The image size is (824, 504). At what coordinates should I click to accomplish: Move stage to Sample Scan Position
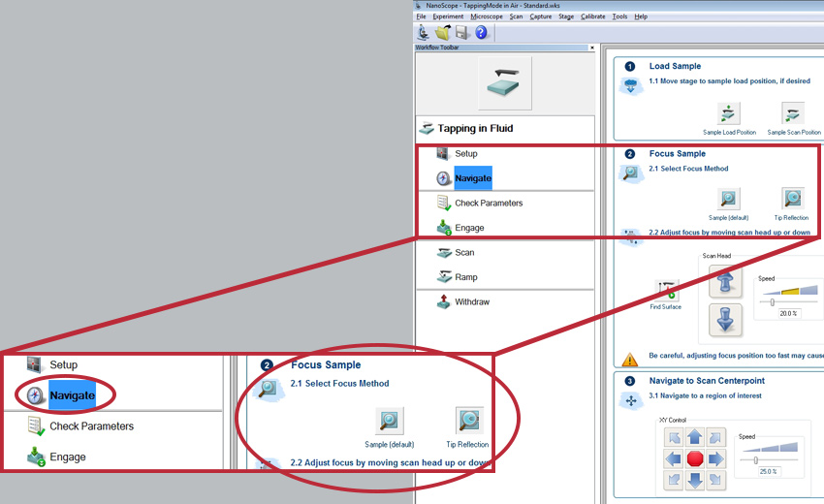(x=793, y=113)
